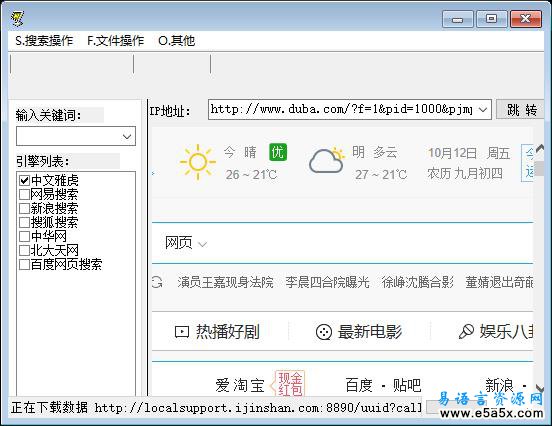This screenshot has width=552, height=426.
Task: Open the 李晨四合院曝光 news link
Action: pyautogui.click(x=327, y=282)
